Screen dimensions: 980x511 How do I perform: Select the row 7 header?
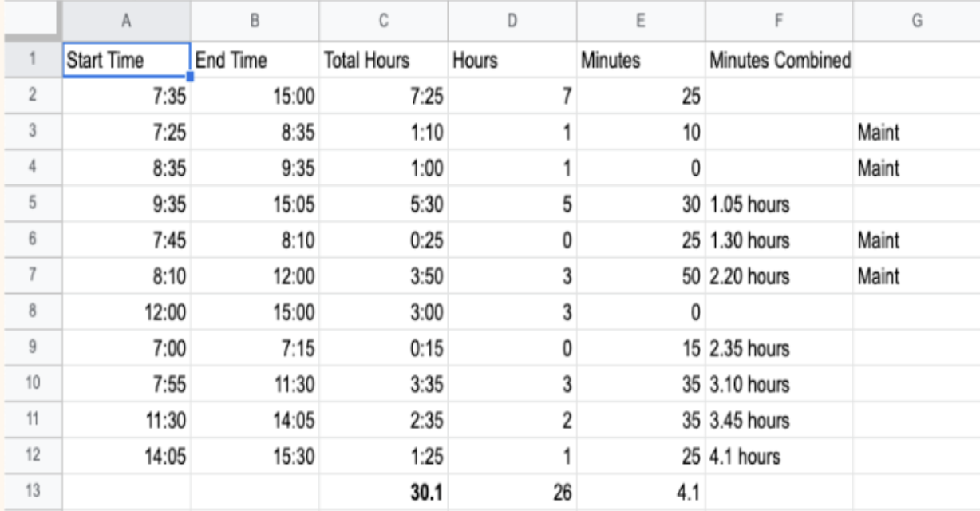point(32,276)
